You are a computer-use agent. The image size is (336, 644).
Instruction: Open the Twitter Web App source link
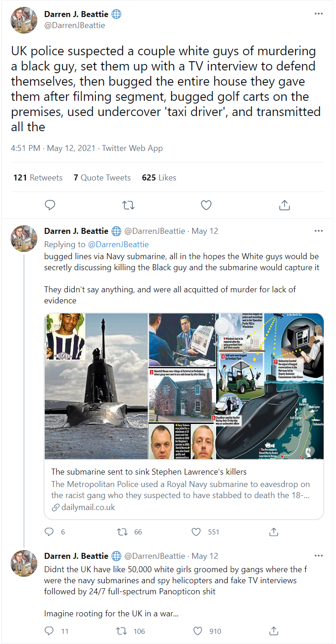(132, 148)
